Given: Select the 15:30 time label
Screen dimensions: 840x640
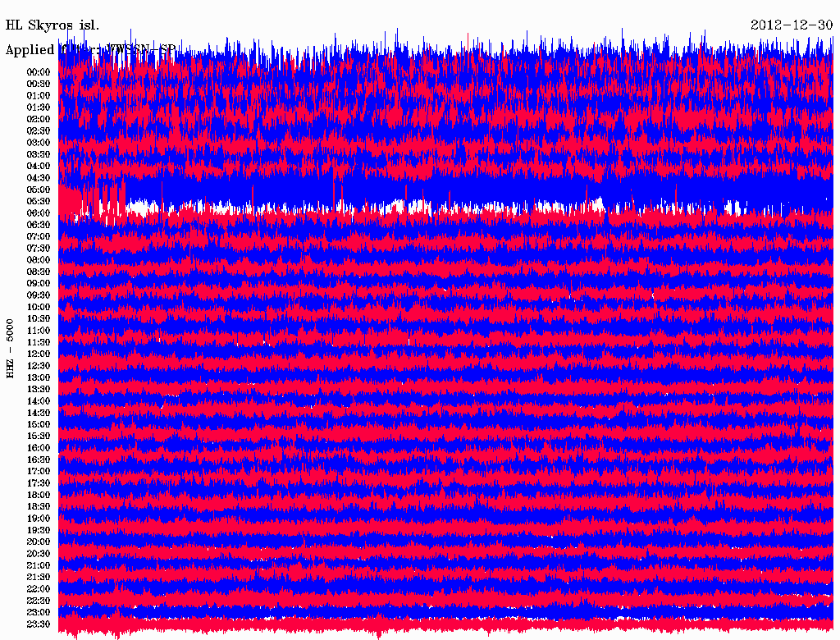Looking at the screenshot, I should coord(39,437).
